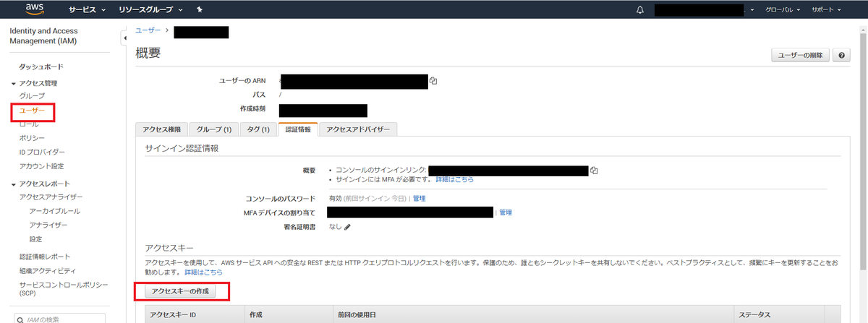Edit signing certificate with pencil icon
868x323 pixels.
(347, 226)
